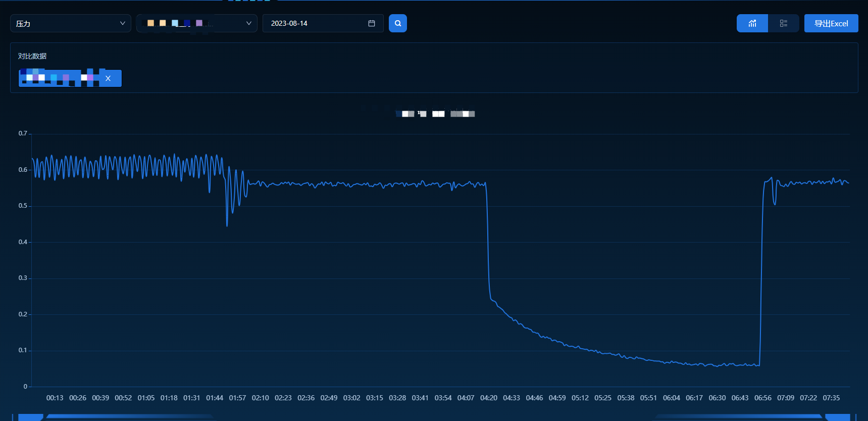Remove the comparison data tag with X
This screenshot has height=421, width=868.
coord(108,78)
